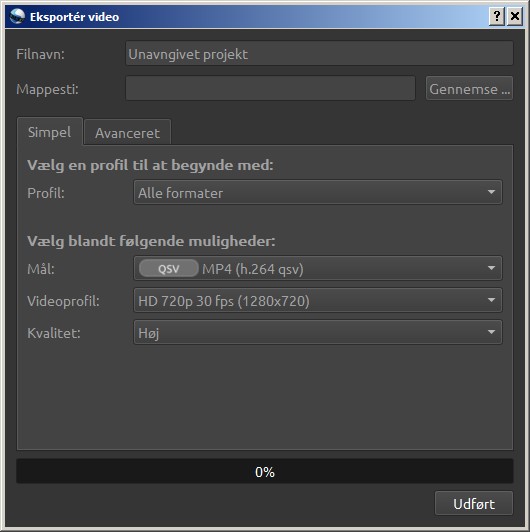Click the 'Videoprofil:' label
The image size is (530, 532).
[63, 301]
